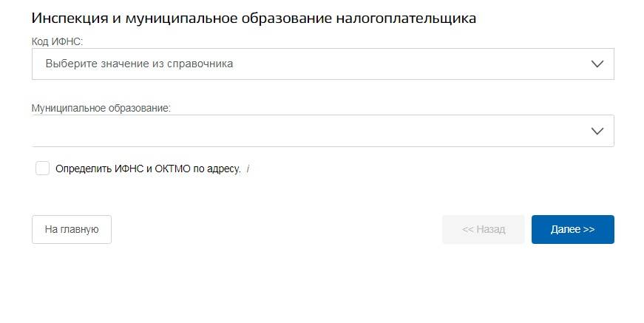
Task: Go to "На главную" page
Action: [x=72, y=229]
